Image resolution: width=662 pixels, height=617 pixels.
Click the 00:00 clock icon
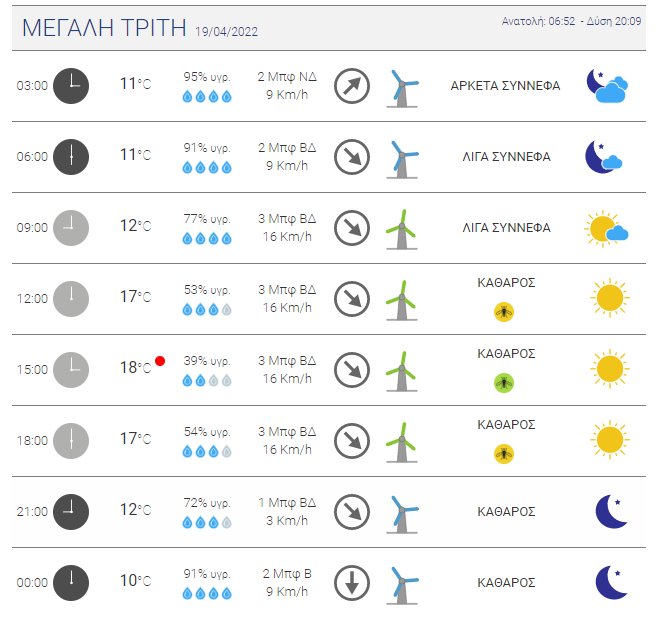pyautogui.click(x=71, y=583)
